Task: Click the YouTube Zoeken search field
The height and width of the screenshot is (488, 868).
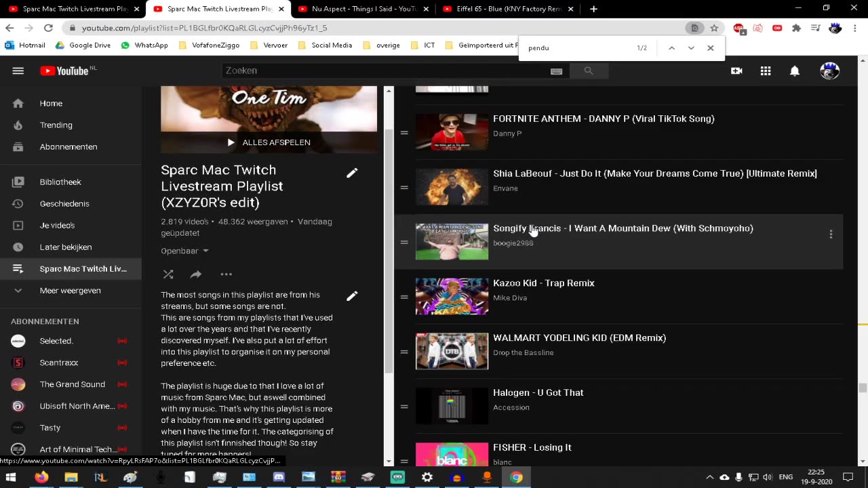Action: (385, 70)
